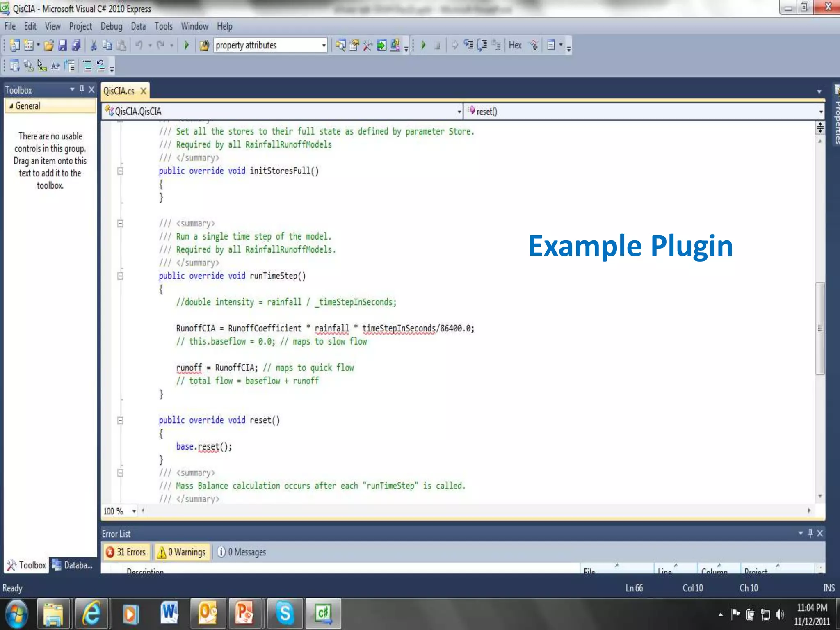The width and height of the screenshot is (840, 630).
Task: Cut selection with the scissors icon
Action: click(94, 45)
